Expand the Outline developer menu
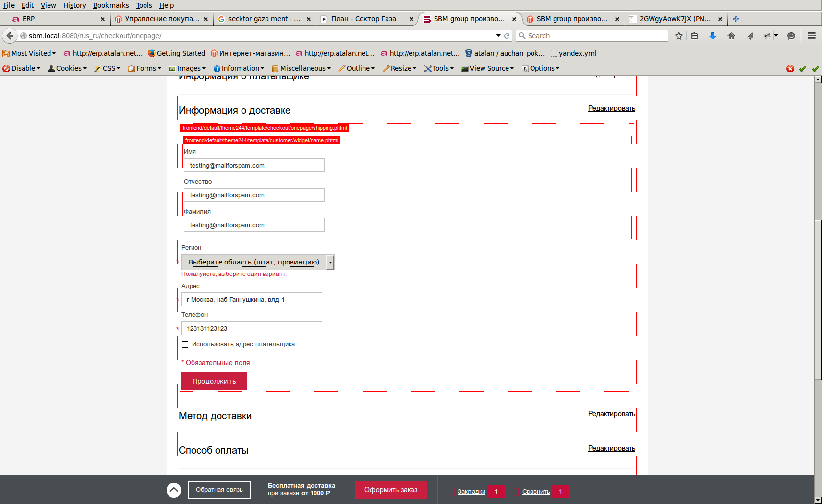 pos(357,68)
